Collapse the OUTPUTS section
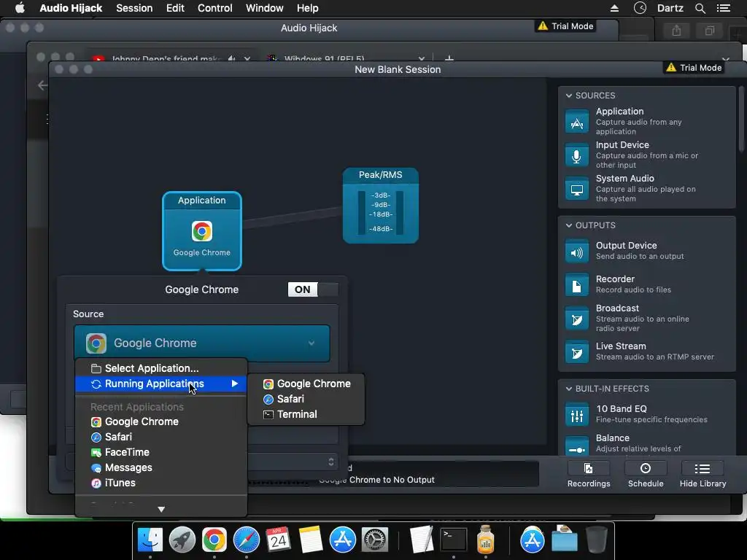 pyautogui.click(x=569, y=225)
